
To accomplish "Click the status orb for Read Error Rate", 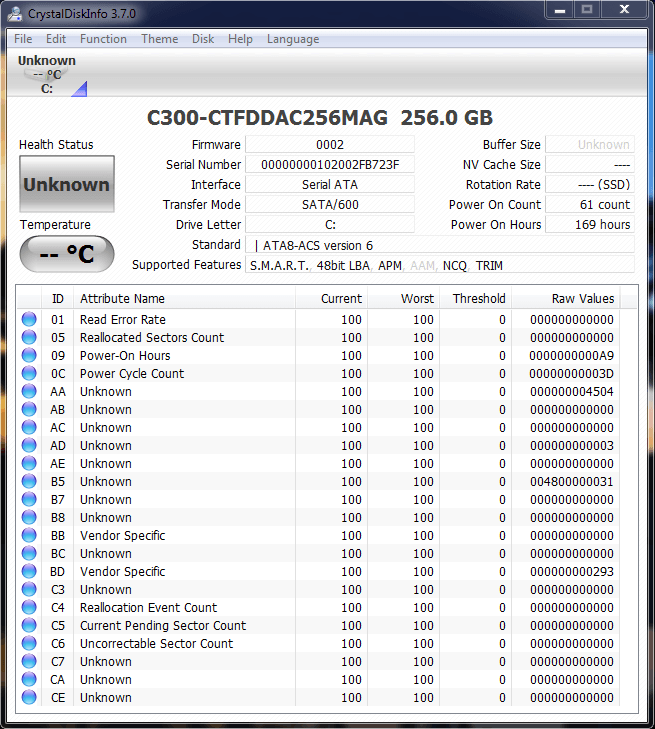I will [x=29, y=319].
